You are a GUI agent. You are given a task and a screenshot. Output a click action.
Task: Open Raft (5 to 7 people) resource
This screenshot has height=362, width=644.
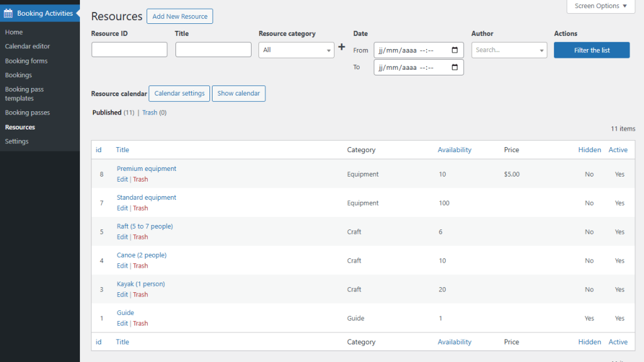click(x=145, y=226)
